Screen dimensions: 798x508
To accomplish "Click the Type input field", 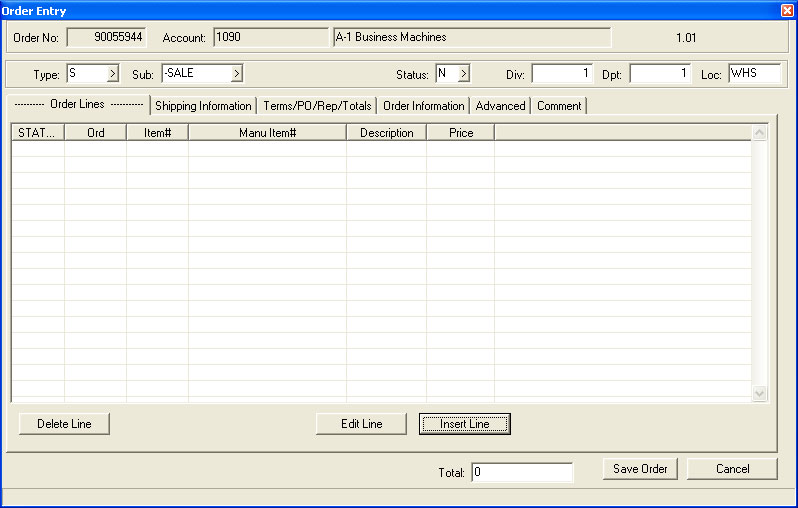I will (87, 74).
